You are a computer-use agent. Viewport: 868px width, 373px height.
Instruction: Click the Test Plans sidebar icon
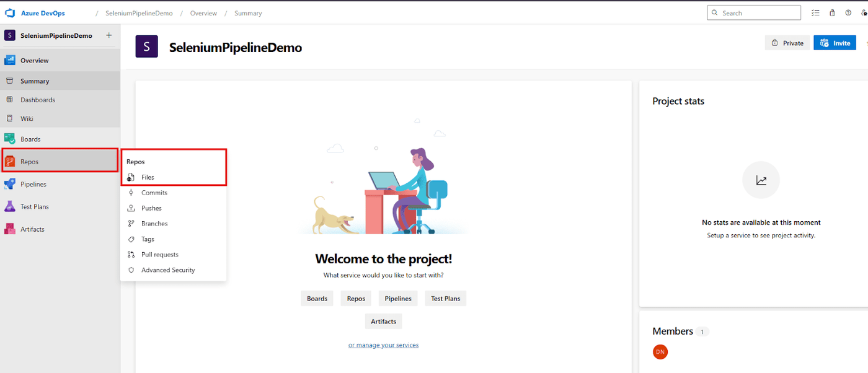pyautogui.click(x=10, y=206)
